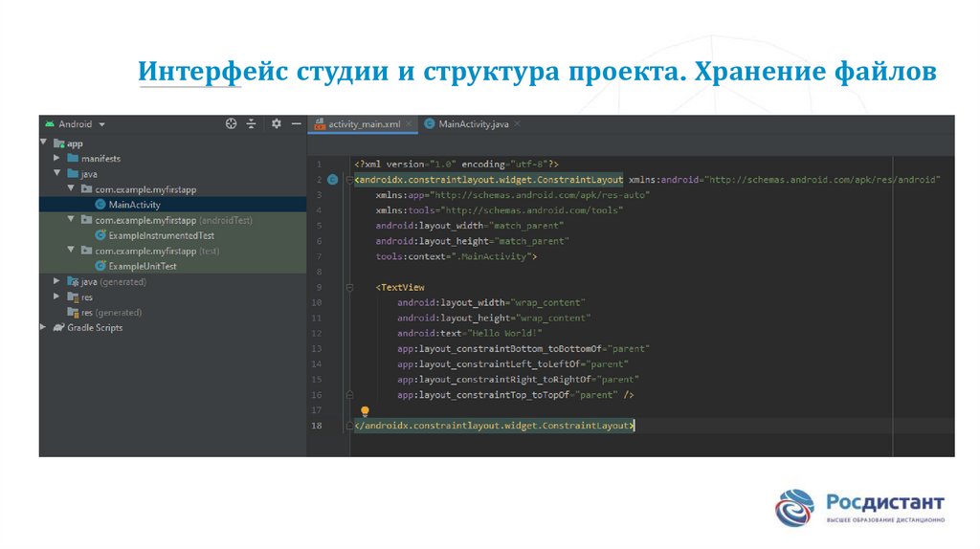Select ExampleUnitTest in the tree
Screen dimensions: 980x549
pyautogui.click(x=142, y=266)
